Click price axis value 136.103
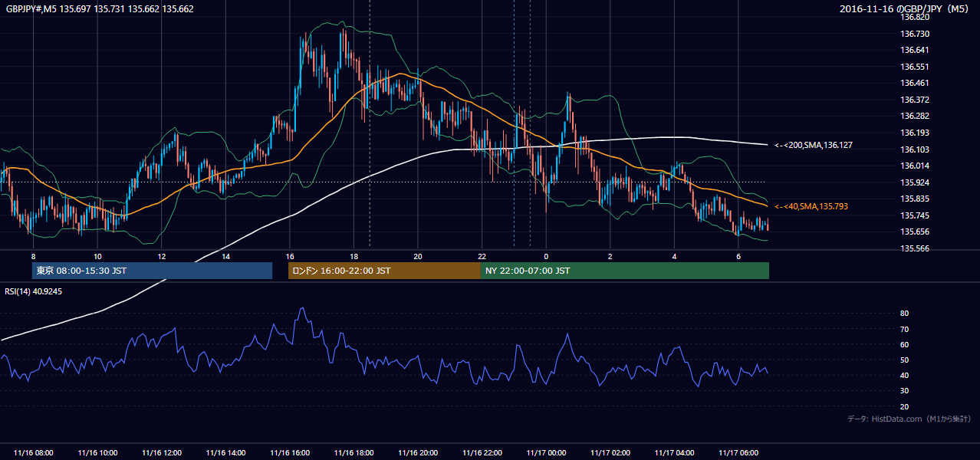 pos(916,149)
